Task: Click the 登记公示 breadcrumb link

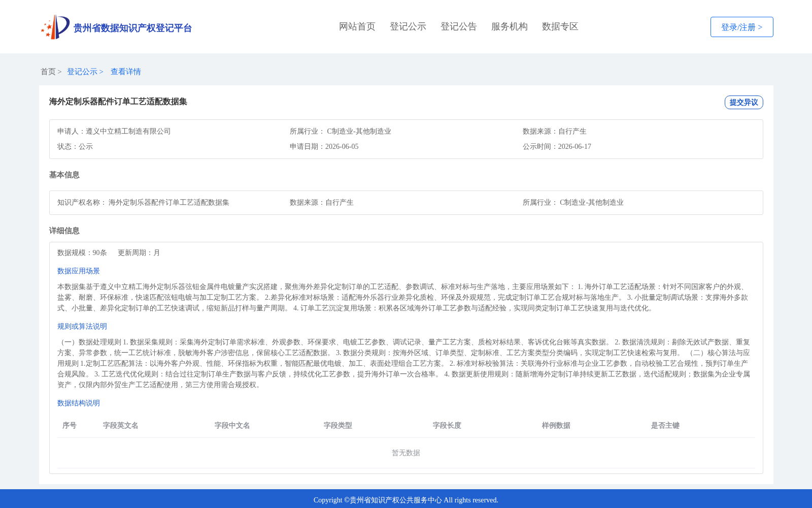Action: [82, 72]
